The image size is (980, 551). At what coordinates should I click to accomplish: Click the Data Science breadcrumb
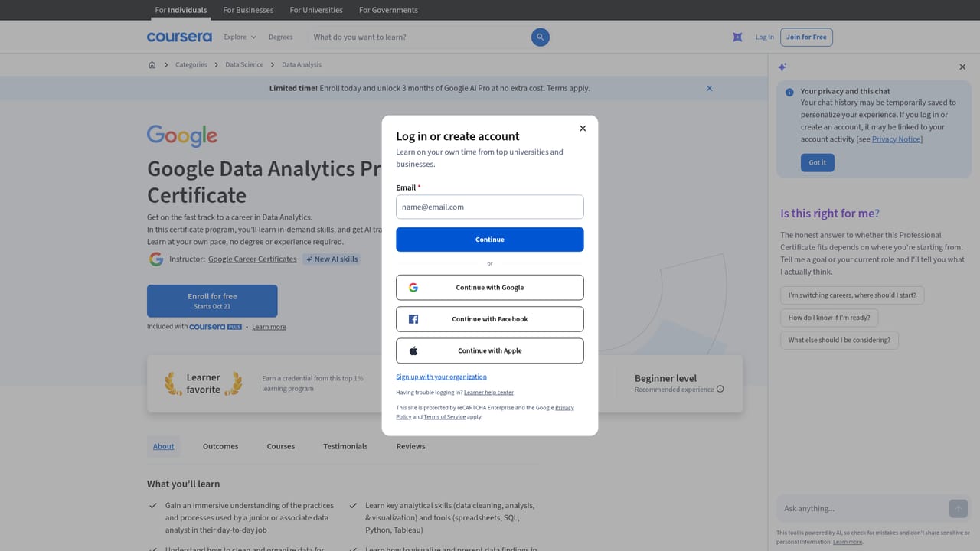click(x=244, y=65)
